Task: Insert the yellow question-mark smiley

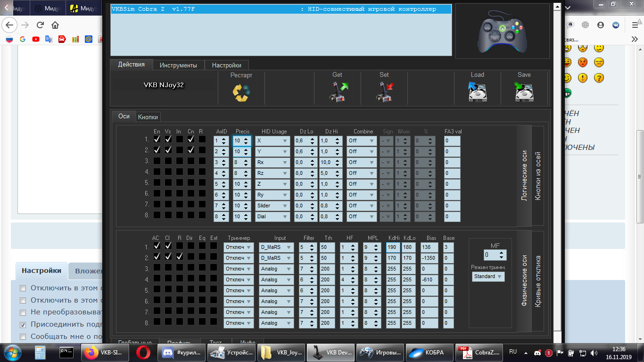Action: (x=599, y=78)
